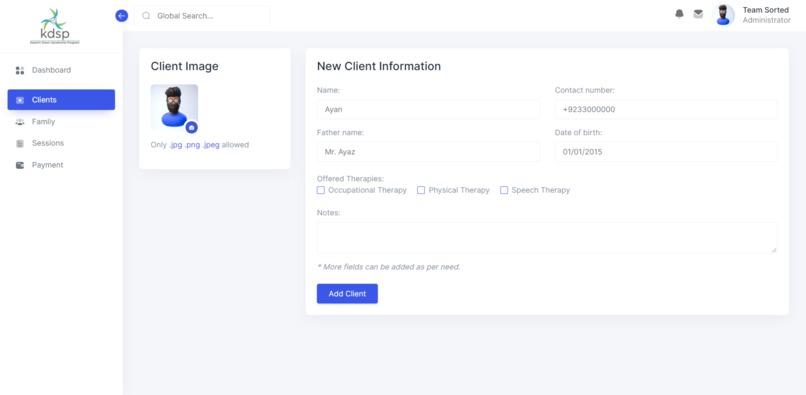
Task: Click the Payment wallet icon
Action: click(20, 165)
